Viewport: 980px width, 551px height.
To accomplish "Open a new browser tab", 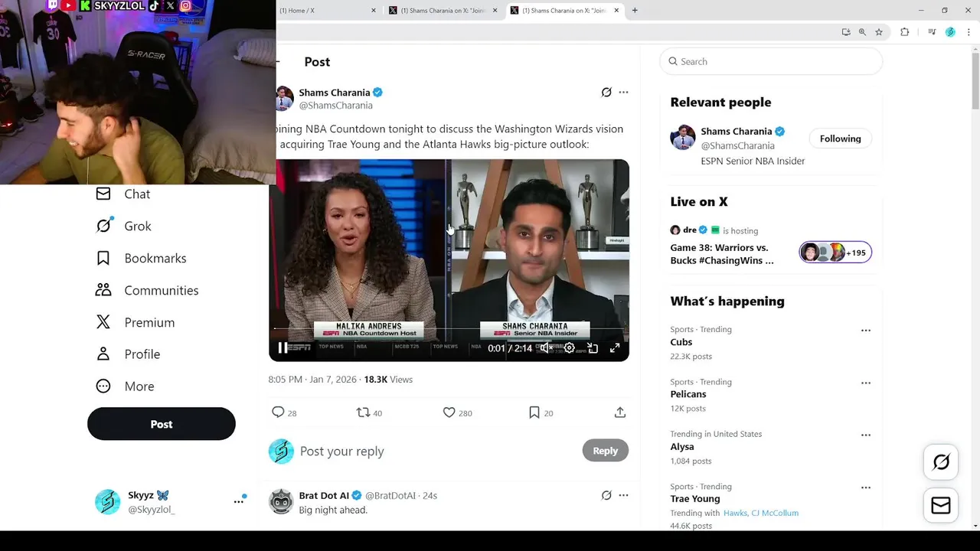I will pyautogui.click(x=635, y=11).
